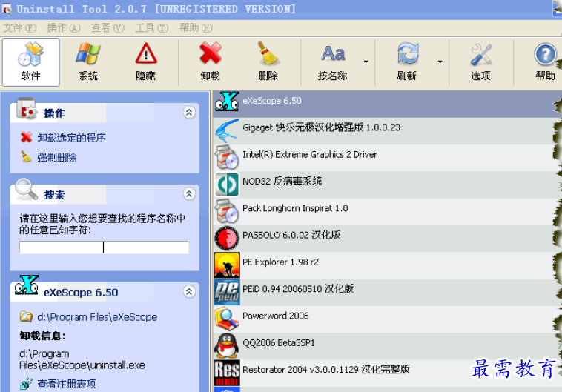Click 强制删除 link
562x392 pixels.
click(56, 157)
